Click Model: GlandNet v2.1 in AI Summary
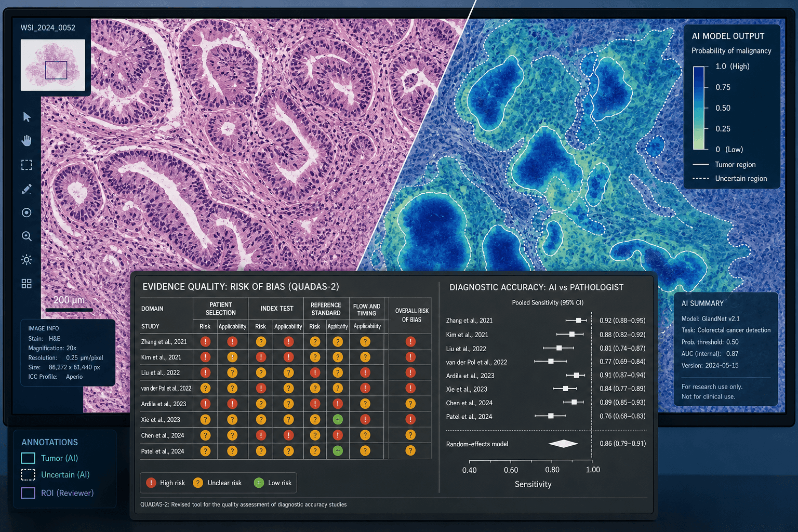 pyautogui.click(x=710, y=318)
